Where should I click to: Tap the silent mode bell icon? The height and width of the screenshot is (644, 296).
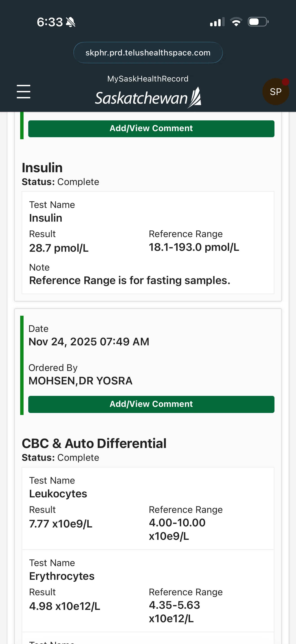pos(71,22)
